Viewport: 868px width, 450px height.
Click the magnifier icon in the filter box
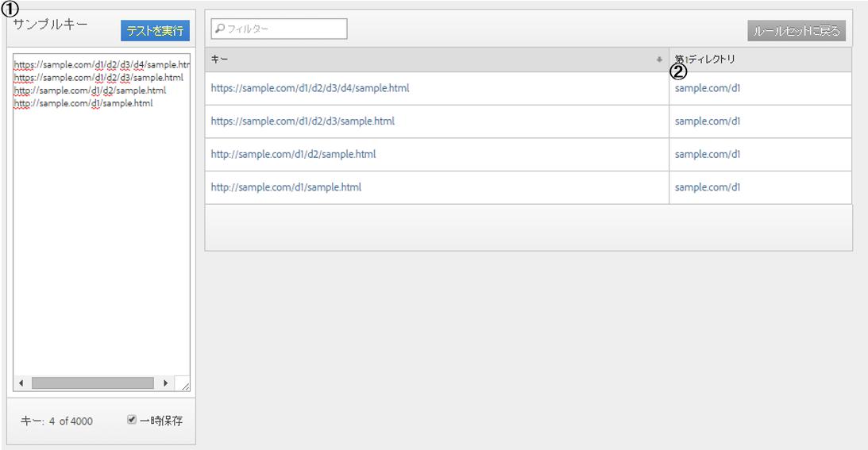tap(219, 29)
